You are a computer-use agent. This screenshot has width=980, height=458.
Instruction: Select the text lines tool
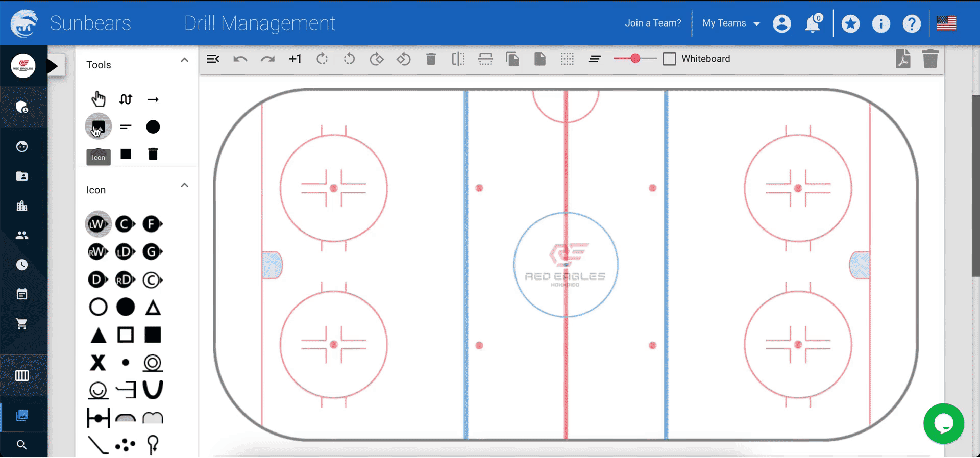pos(126,126)
